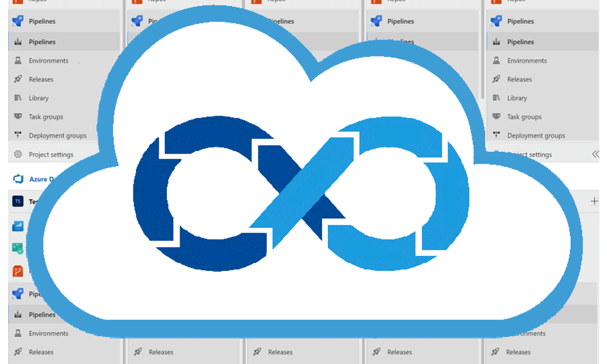Open Deployment groups in the panel with the collapse chevron
The image size is (607, 364).
pyautogui.click(x=536, y=135)
